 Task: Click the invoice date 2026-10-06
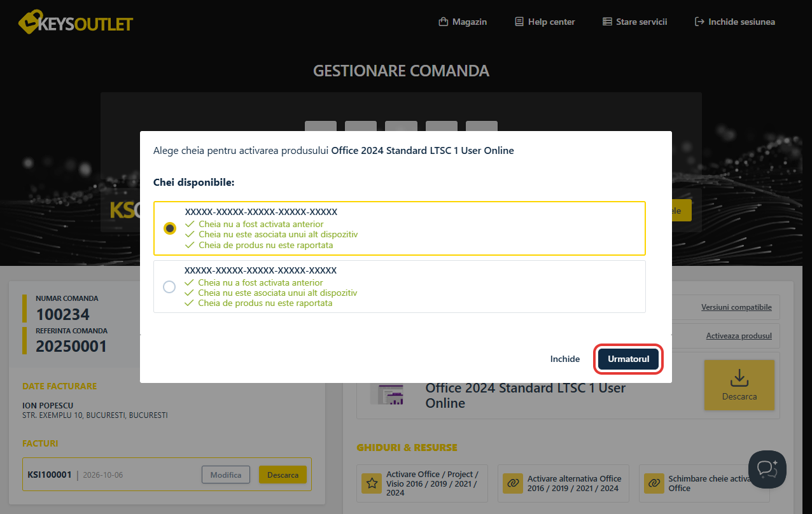coord(103,475)
